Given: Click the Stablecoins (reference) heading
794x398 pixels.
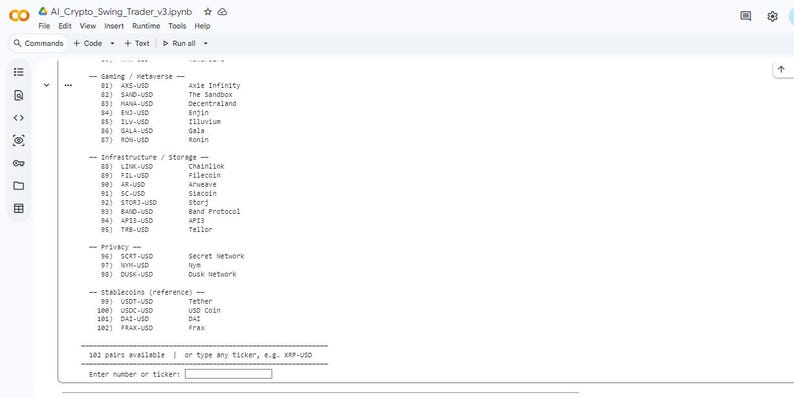Looking at the screenshot, I should click(147, 292).
